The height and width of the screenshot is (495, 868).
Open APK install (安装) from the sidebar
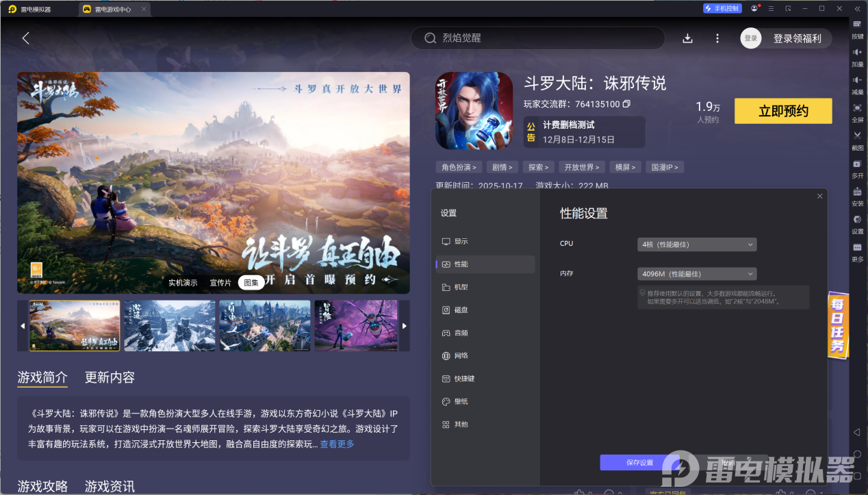point(857,199)
